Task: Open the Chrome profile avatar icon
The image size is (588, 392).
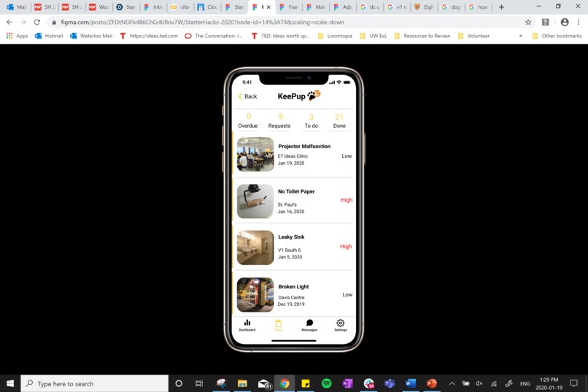Action: 565,22
